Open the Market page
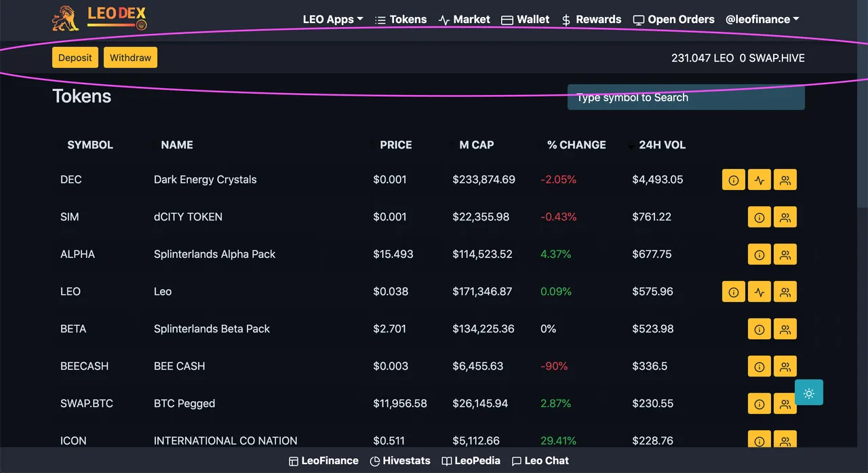 click(465, 20)
